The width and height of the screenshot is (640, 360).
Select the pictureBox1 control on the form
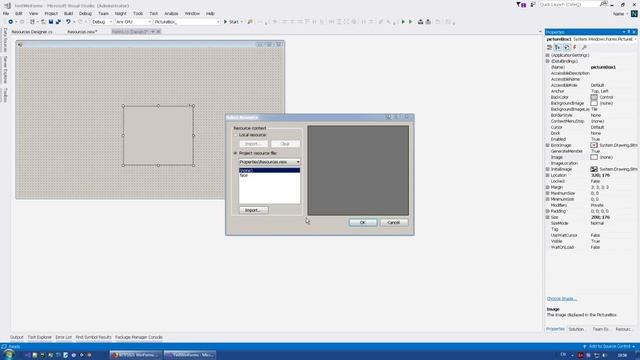tap(158, 136)
